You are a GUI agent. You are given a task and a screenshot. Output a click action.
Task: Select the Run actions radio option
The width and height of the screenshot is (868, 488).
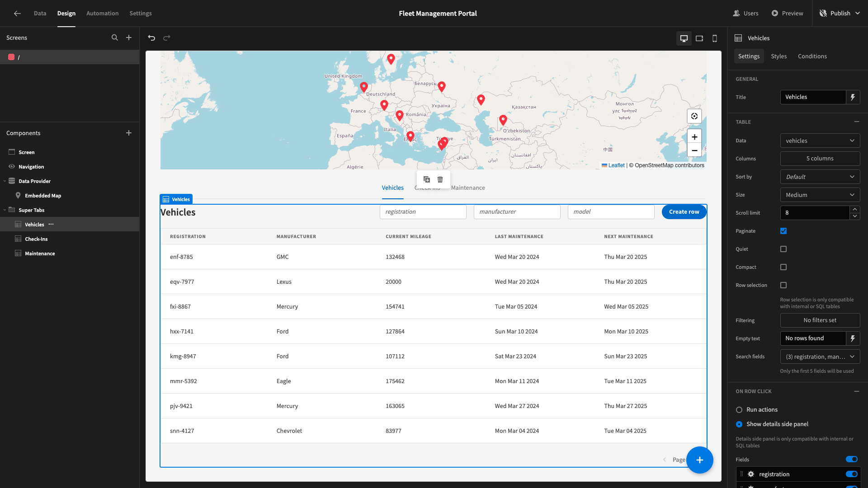click(x=739, y=410)
